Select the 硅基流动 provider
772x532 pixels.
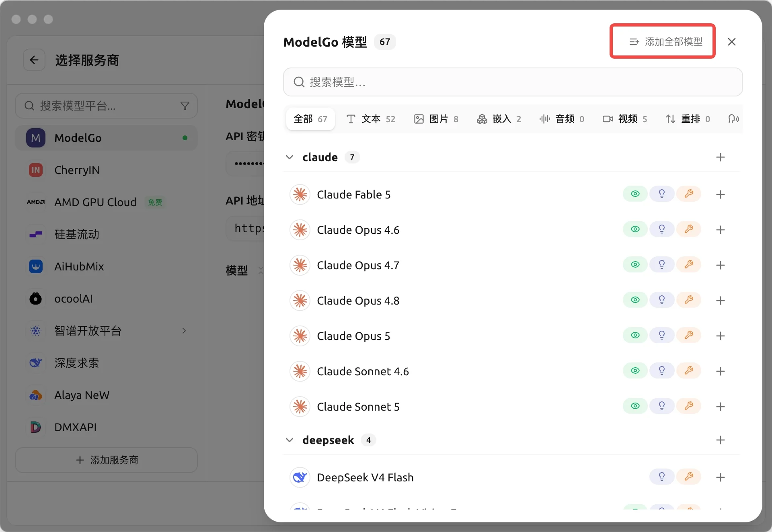pyautogui.click(x=107, y=234)
